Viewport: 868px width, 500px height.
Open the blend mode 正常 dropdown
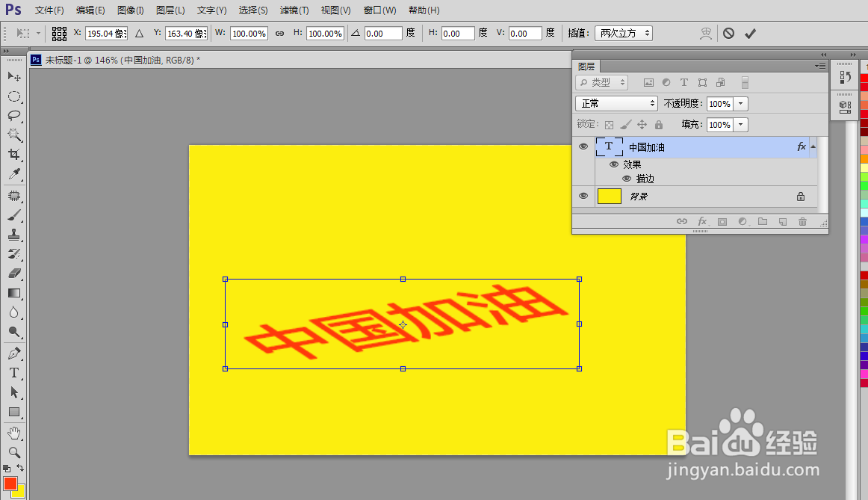coord(617,104)
